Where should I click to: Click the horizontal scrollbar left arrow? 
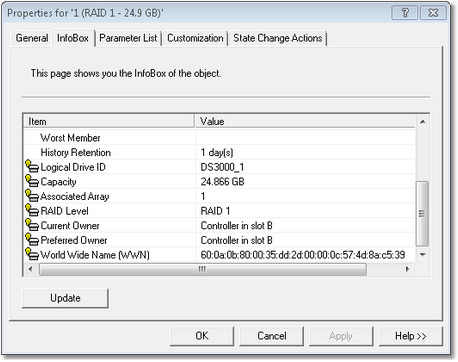30,269
